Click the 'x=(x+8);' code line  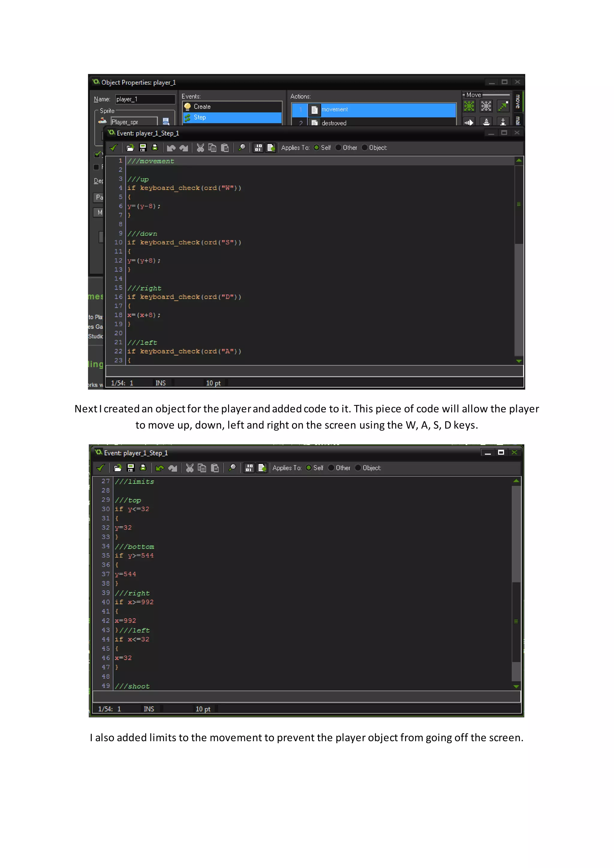[x=144, y=315]
